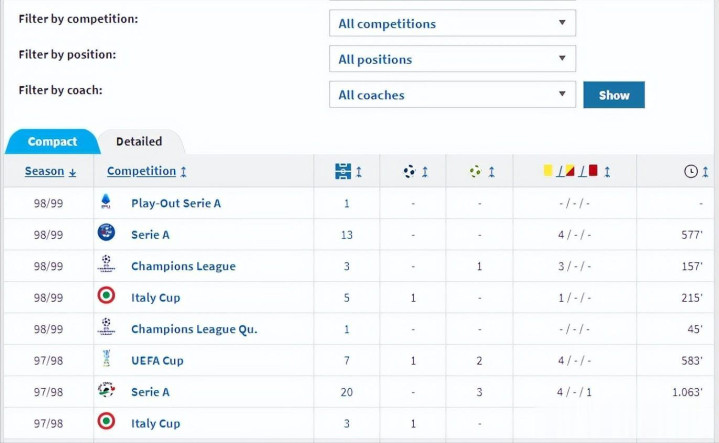This screenshot has width=719, height=443.
Task: Sort table by Season header
Action: (45, 171)
